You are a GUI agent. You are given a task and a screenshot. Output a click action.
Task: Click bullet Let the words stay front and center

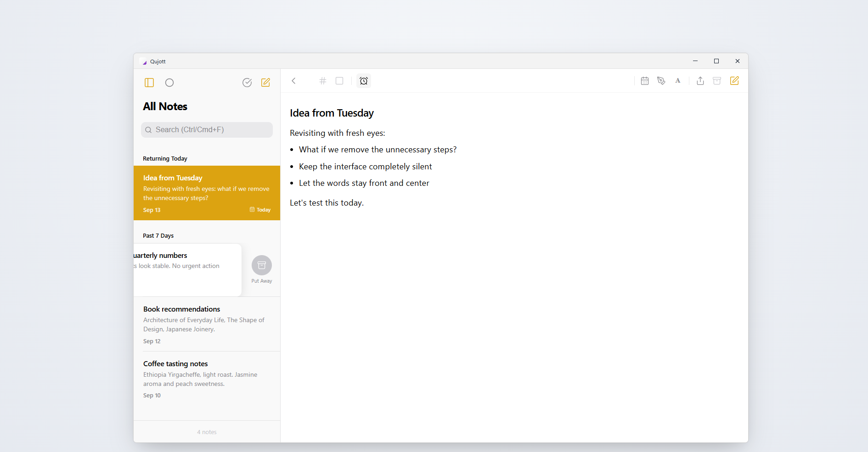coord(364,183)
